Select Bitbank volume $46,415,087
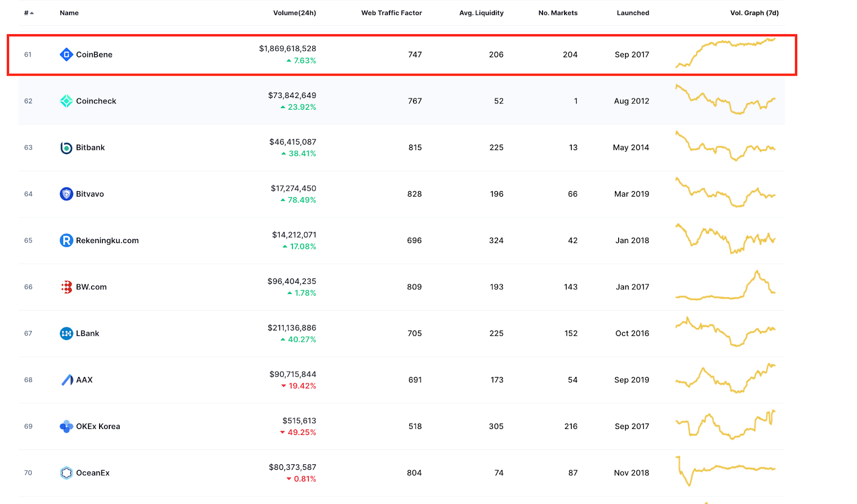The image size is (857, 504). [293, 142]
